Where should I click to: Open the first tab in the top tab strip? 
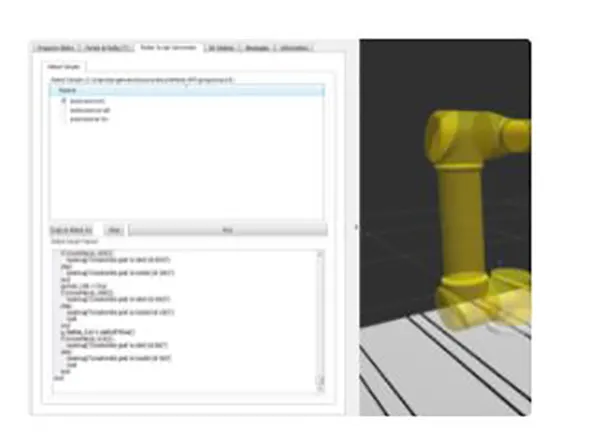pos(56,48)
